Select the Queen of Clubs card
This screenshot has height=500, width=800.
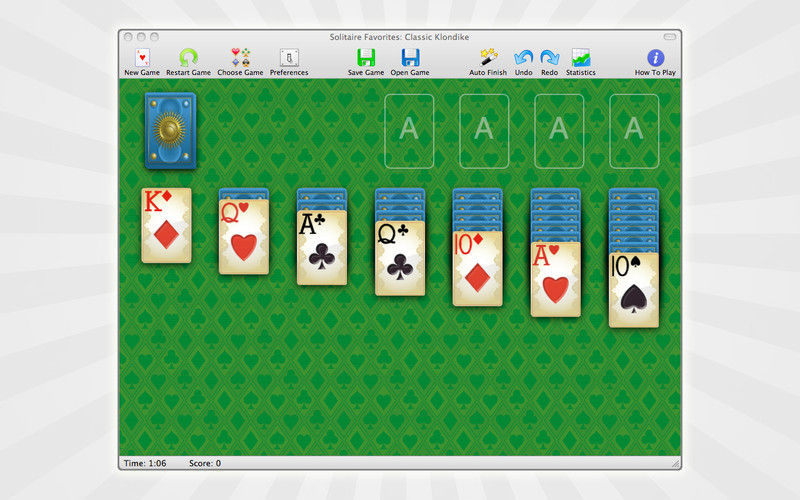400,258
